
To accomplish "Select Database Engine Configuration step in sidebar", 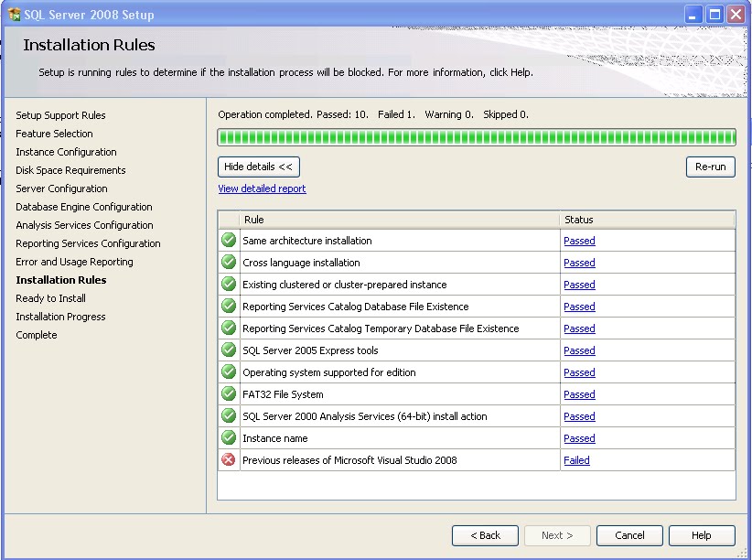I will [84, 207].
